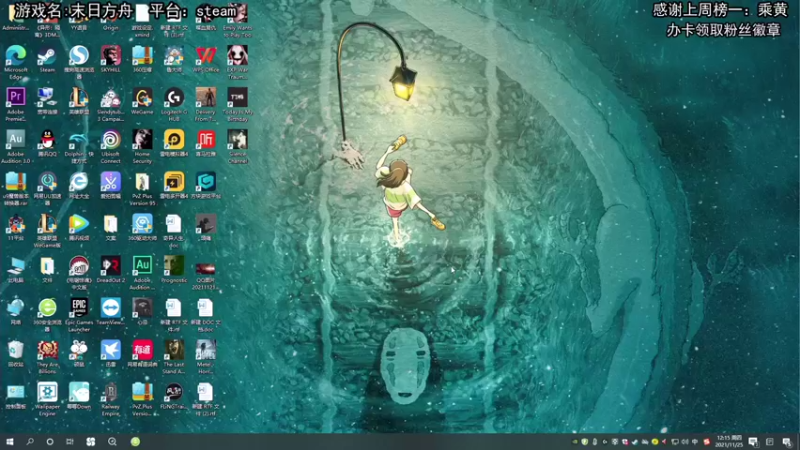Open the Microsoft Edge desktop shortcut

point(16,61)
